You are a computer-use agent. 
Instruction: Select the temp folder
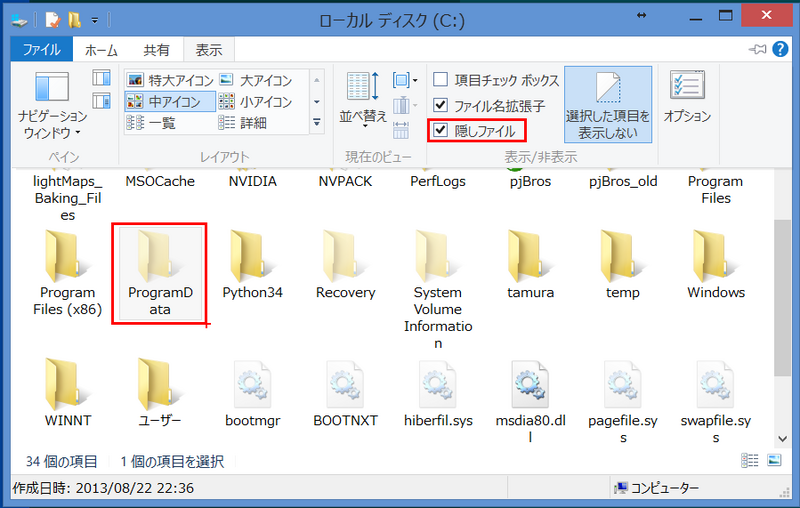623,265
